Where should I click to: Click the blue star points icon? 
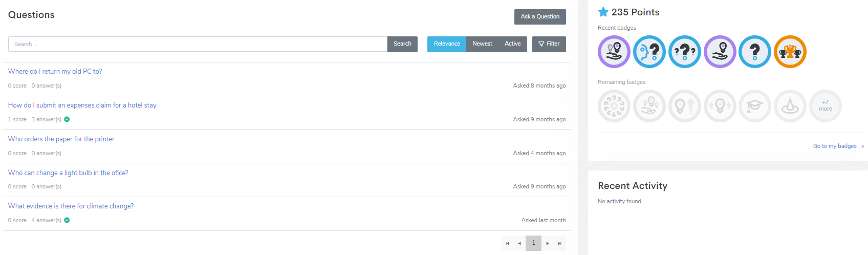(603, 12)
